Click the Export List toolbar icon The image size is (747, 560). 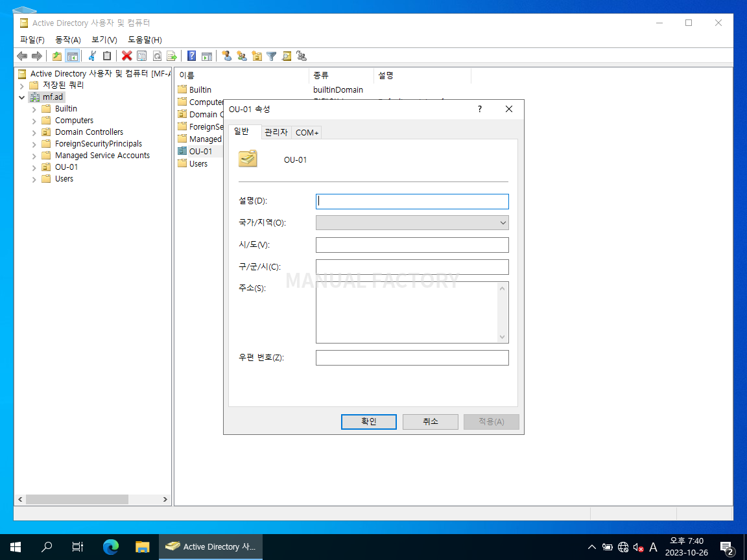[171, 56]
